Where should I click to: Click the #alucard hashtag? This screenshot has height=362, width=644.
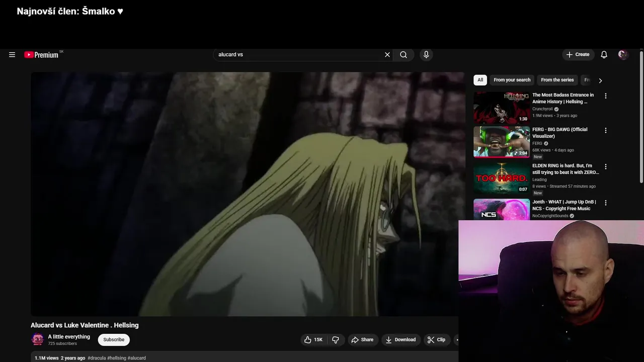[x=137, y=358]
